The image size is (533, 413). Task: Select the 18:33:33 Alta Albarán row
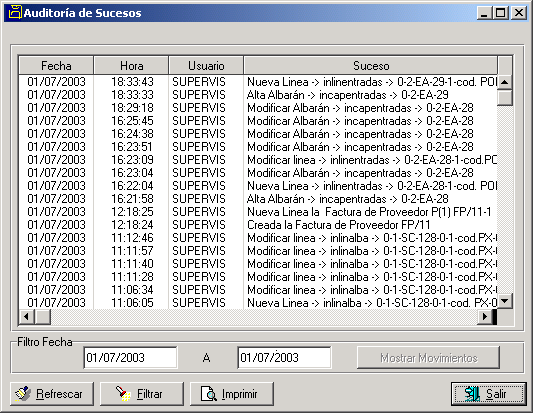(258, 94)
